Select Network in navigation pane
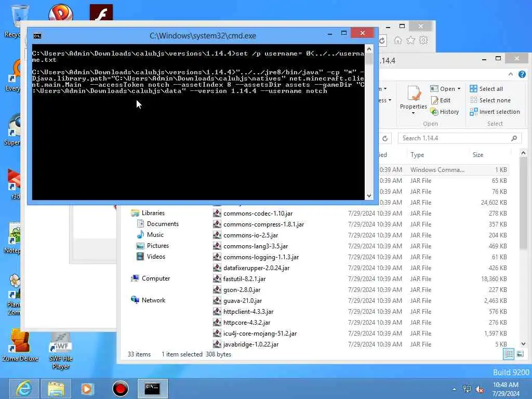The height and width of the screenshot is (399, 532). tap(148, 300)
